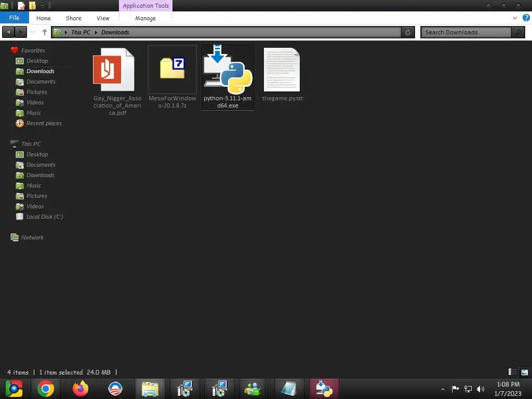Expand the ribbon with the chevron
Screen dimensions: 532x399
tap(515, 18)
